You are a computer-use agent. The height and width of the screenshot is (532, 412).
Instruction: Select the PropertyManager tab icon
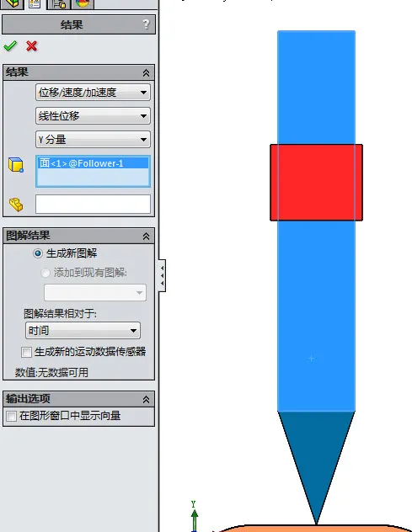tap(35, 4)
